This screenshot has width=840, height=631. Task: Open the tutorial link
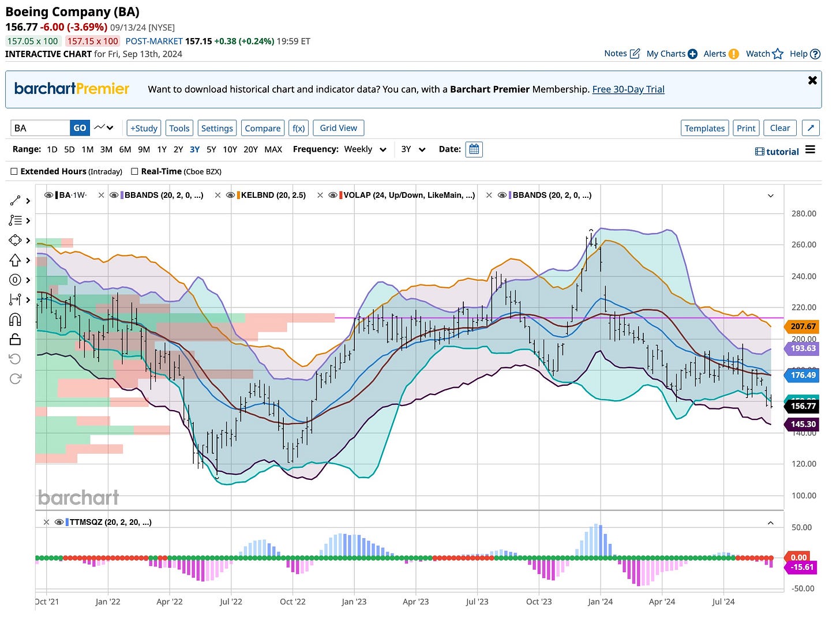777,151
